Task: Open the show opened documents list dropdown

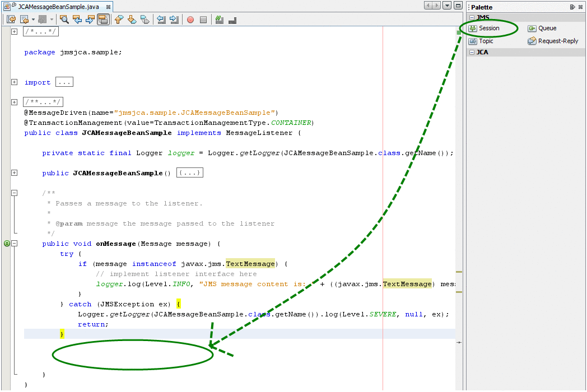Action: pos(447,5)
